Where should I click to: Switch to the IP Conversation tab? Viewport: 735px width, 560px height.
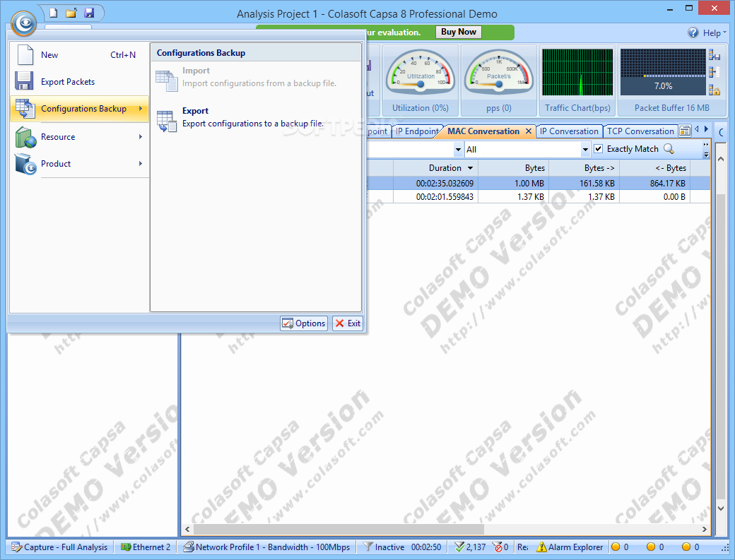pyautogui.click(x=569, y=131)
